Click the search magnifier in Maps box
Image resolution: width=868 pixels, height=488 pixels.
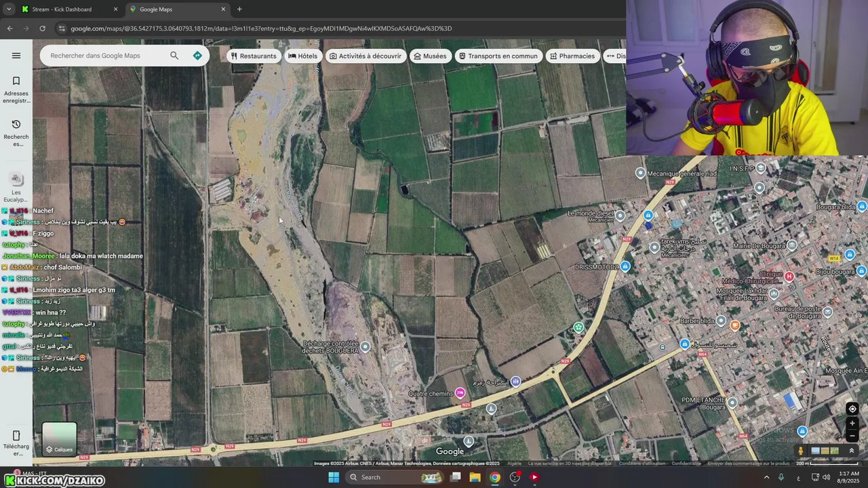coord(174,56)
